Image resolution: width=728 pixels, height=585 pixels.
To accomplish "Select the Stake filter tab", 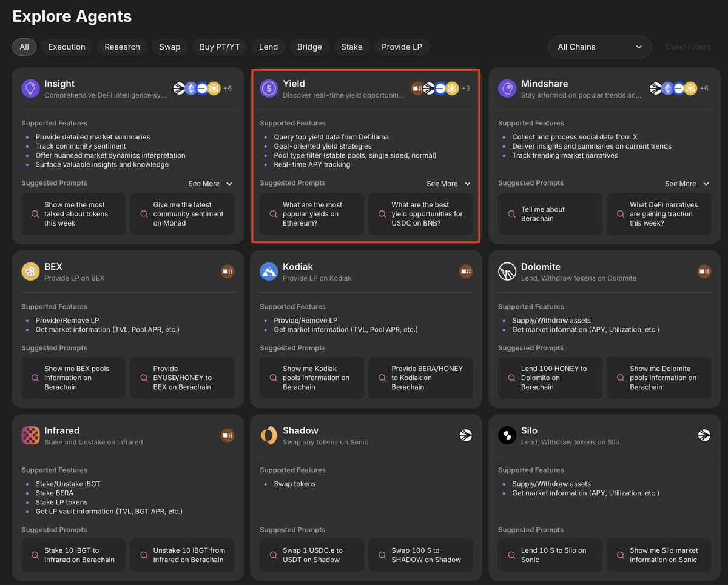I will coord(352,47).
